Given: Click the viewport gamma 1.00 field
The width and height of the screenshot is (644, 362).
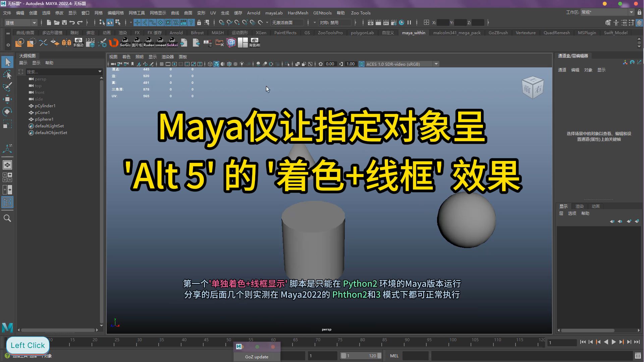Looking at the screenshot, I should pos(351,64).
